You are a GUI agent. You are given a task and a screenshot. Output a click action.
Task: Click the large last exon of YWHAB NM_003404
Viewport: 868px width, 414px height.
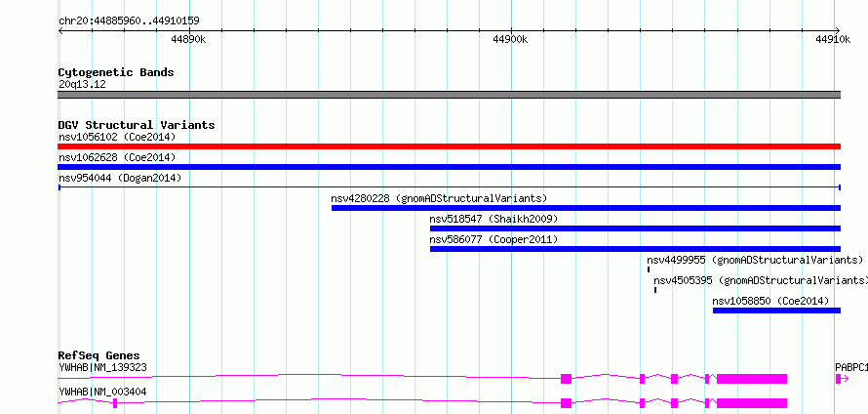pos(752,403)
